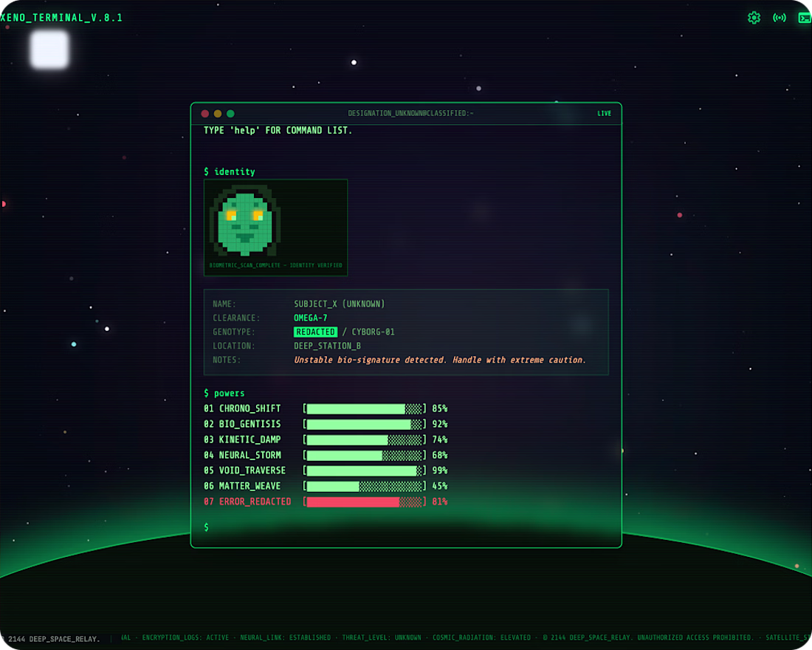This screenshot has height=650, width=812.
Task: Click COSMIC_RADIATION: ELEVATED in status ticker
Action: [481, 637]
